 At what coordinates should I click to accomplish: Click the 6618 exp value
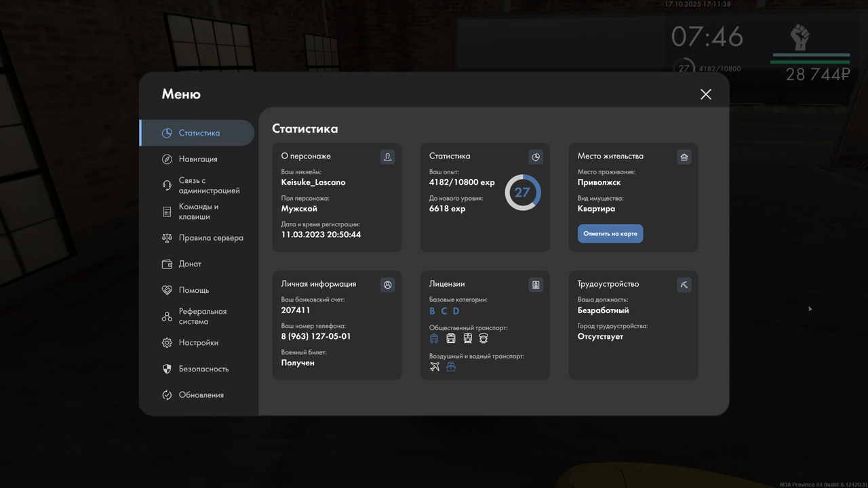click(x=448, y=209)
